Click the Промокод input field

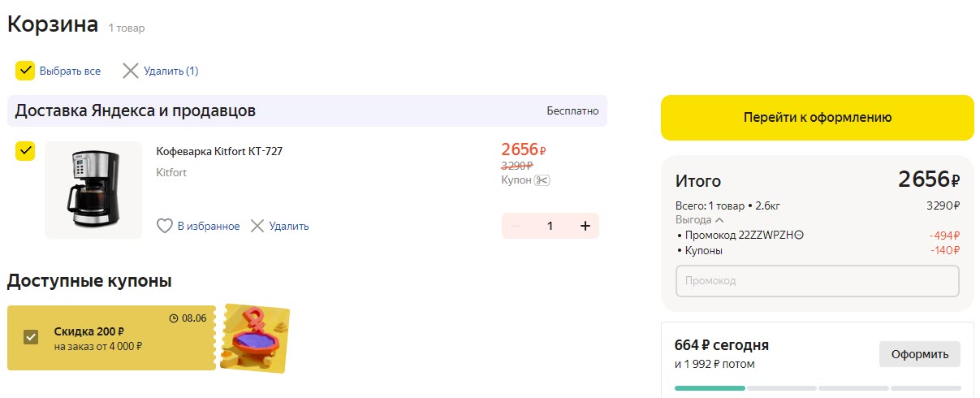click(x=817, y=280)
